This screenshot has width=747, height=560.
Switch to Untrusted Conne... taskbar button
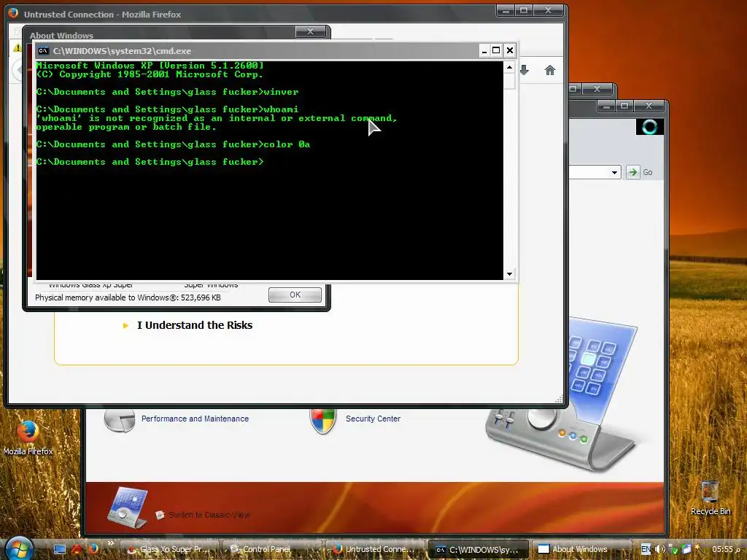(x=376, y=549)
